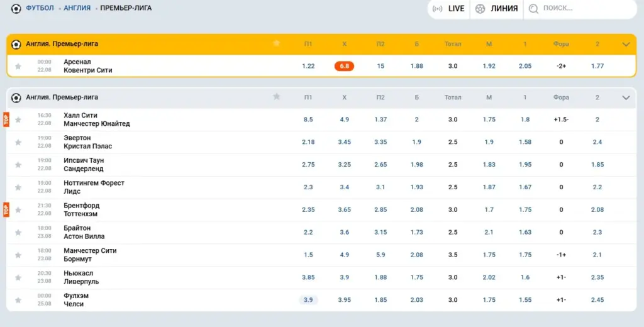This screenshot has width=644, height=327.
Task: Open the Манчестер Сити vs Борнмут match
Action: click(90, 255)
